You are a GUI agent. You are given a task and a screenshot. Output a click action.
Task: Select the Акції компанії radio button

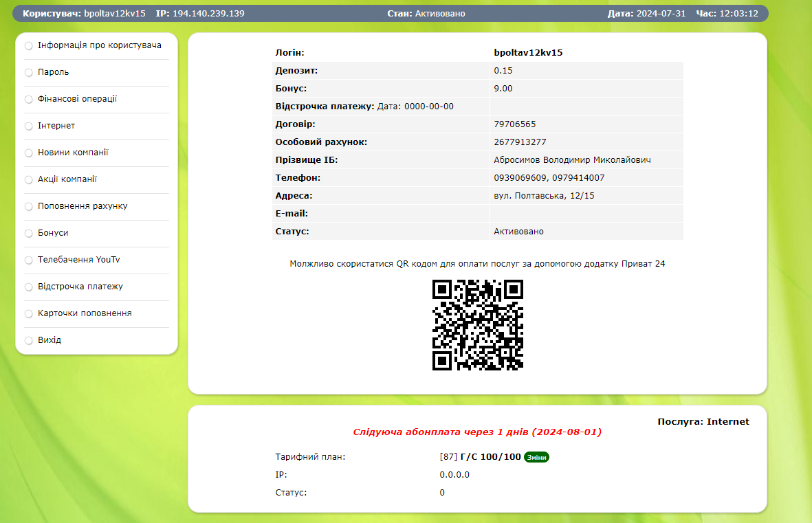[28, 179]
